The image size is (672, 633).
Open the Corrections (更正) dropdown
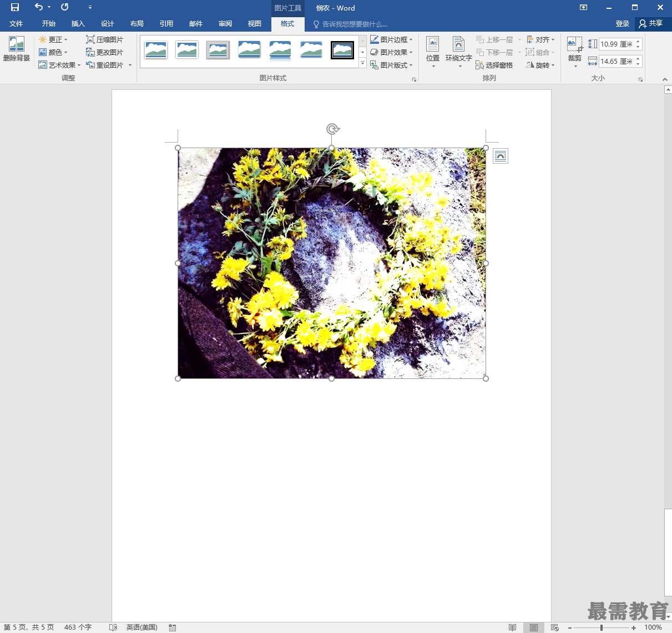point(53,39)
